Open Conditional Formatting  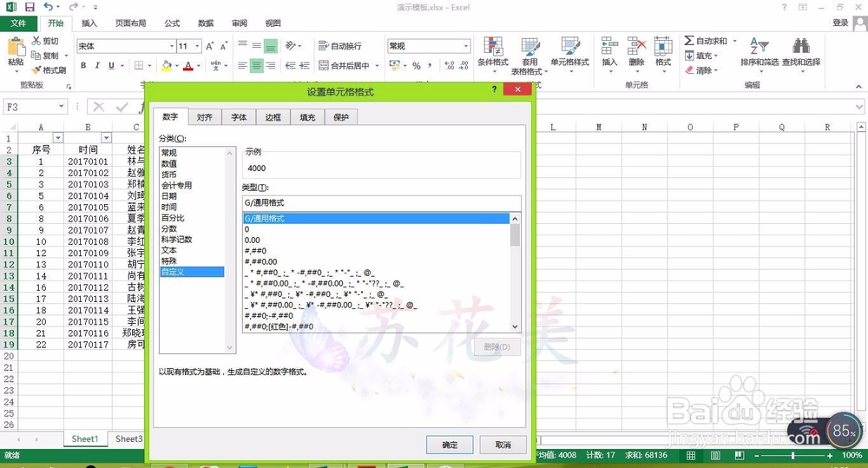(493, 55)
